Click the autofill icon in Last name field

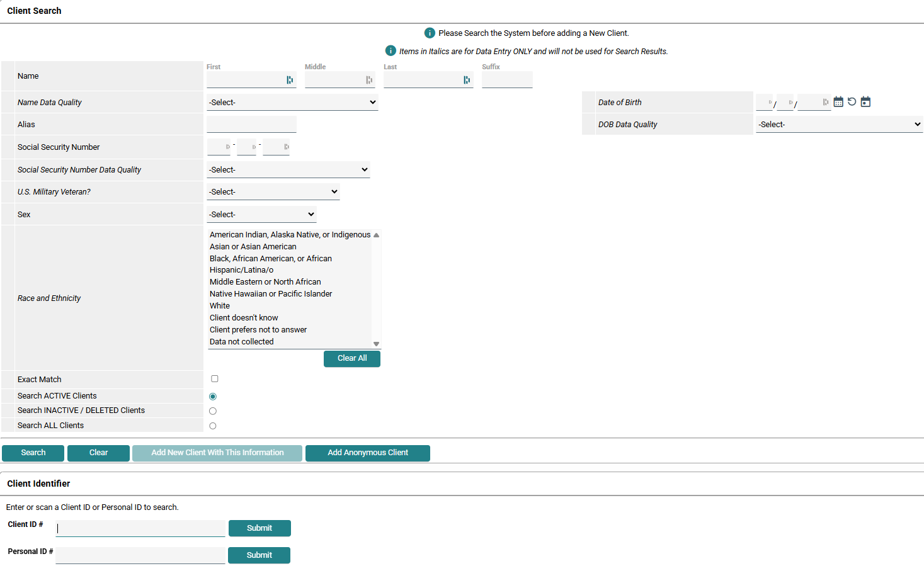point(467,80)
